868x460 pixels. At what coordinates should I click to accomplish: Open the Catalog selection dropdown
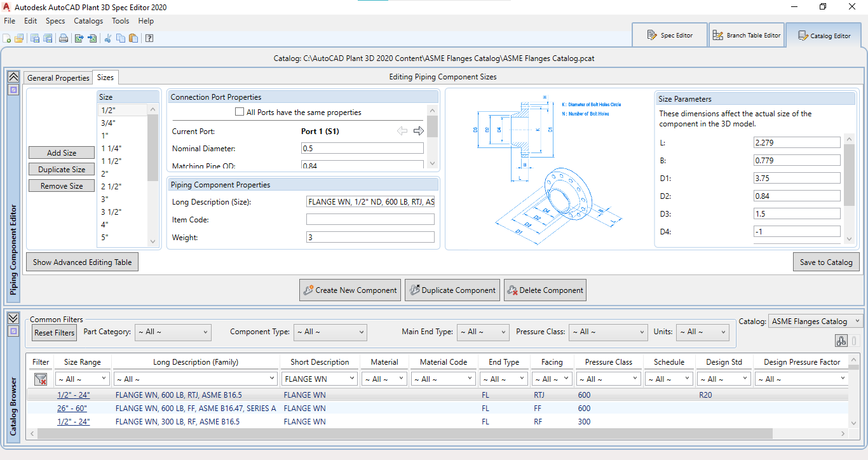(x=815, y=321)
